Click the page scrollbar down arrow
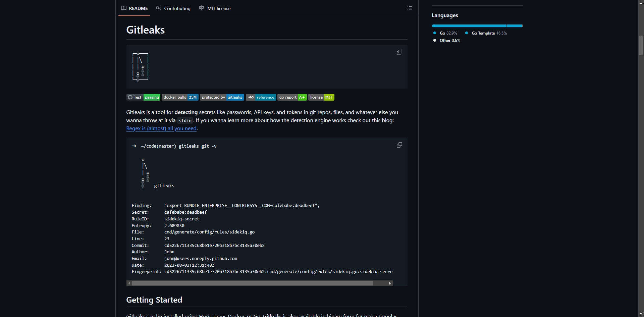This screenshot has width=644, height=317. click(641, 314)
